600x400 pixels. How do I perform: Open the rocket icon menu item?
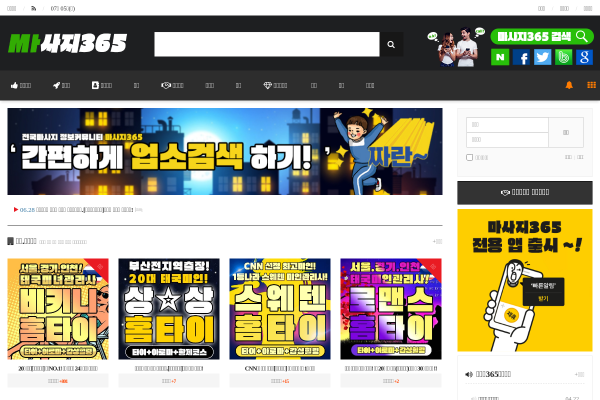(61, 85)
